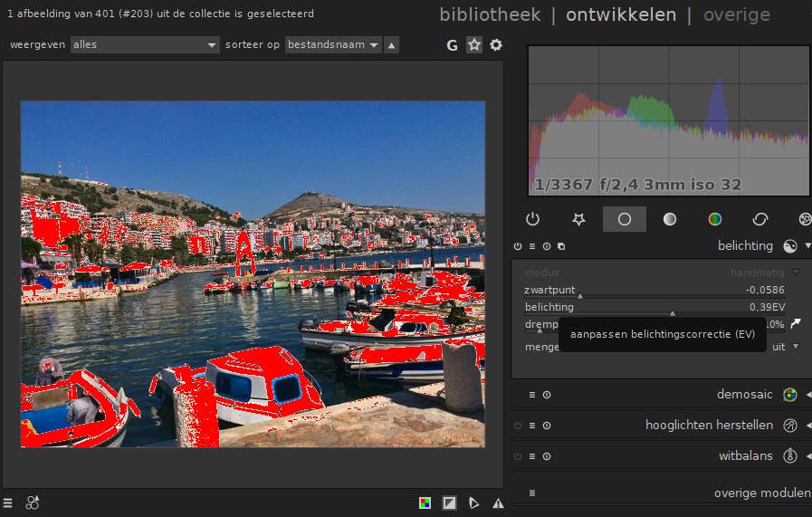812x517 pixels.
Task: Open styles quick access three-circles icon
Action: point(32,503)
